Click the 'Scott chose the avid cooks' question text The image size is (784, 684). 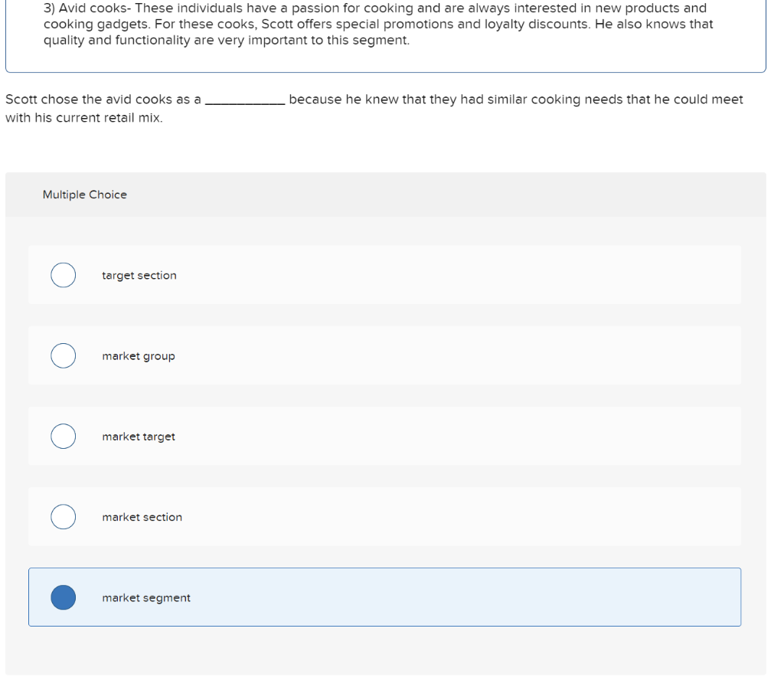[374, 108]
